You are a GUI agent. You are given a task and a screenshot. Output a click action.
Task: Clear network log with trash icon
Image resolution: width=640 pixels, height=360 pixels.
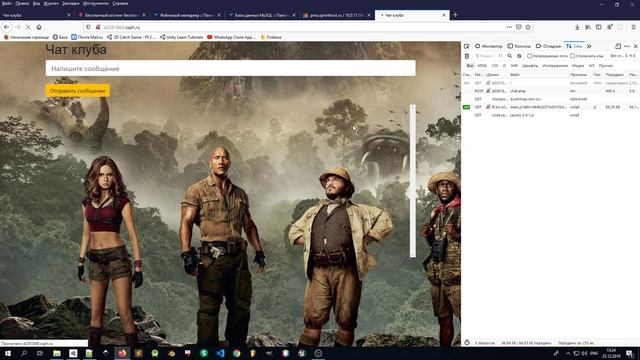tap(467, 56)
